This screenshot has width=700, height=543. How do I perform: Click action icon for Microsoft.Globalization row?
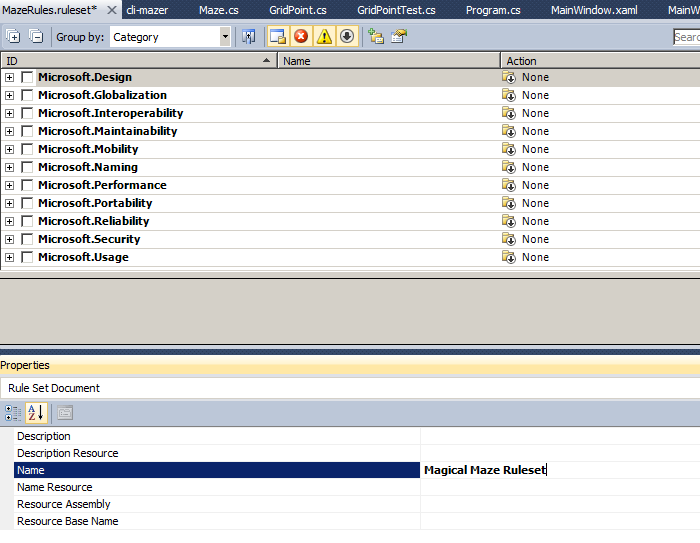[509, 95]
